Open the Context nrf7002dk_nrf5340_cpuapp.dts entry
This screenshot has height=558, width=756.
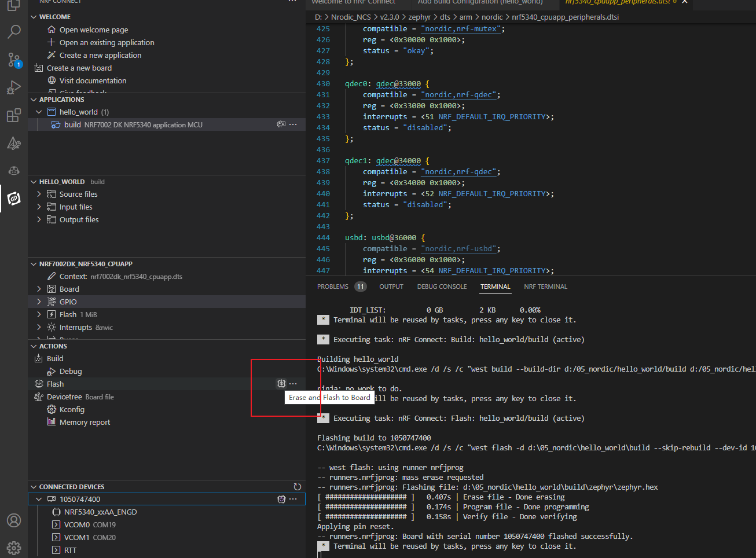pos(121,276)
